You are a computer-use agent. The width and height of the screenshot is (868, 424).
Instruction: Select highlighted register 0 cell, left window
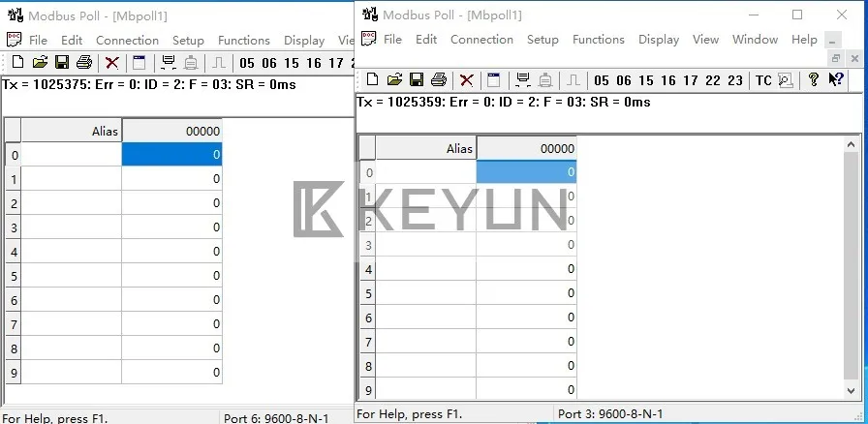[x=171, y=155]
